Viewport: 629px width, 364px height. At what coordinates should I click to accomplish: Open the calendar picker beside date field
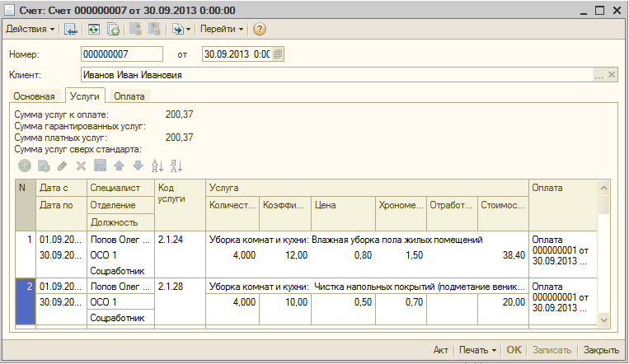coord(278,54)
